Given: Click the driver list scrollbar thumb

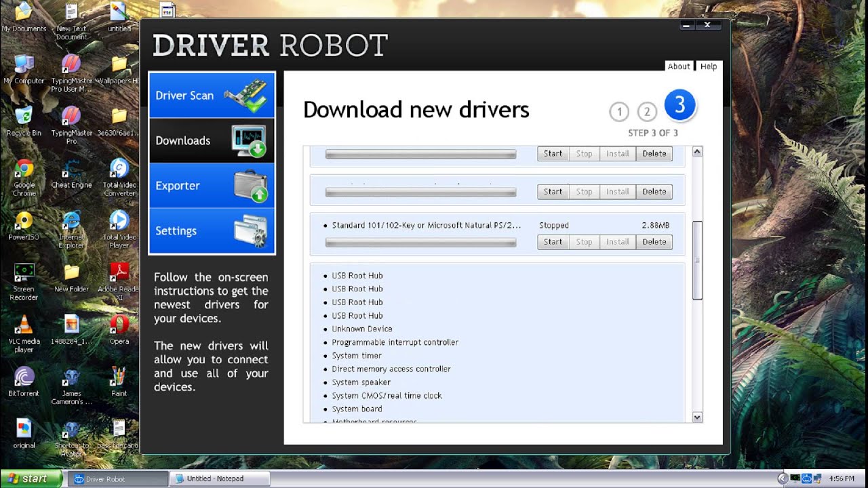Looking at the screenshot, I should point(697,260).
